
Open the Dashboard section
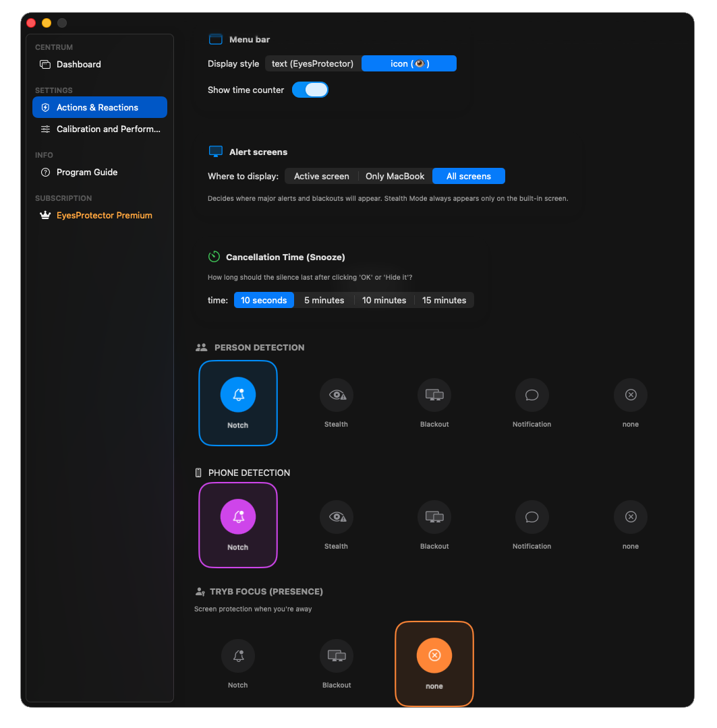pyautogui.click(x=78, y=64)
